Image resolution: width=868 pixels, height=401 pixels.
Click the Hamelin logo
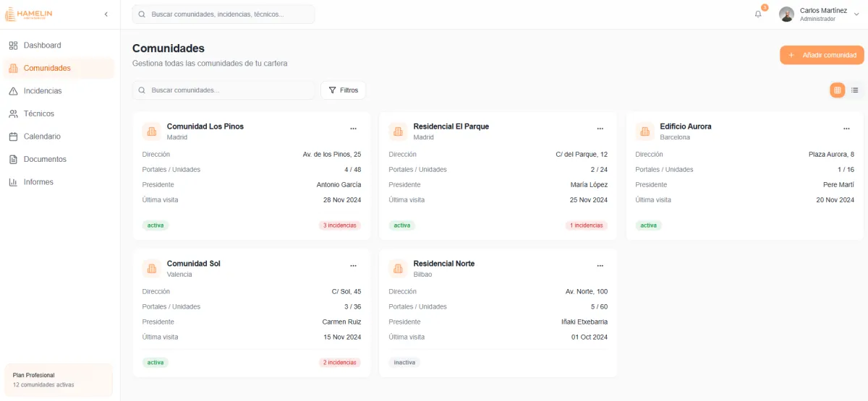pyautogui.click(x=29, y=14)
